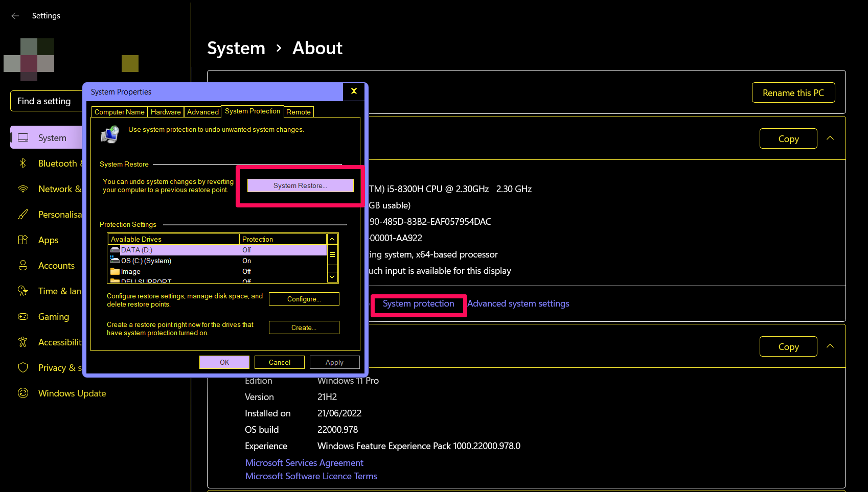Open the System protection link

click(x=418, y=303)
